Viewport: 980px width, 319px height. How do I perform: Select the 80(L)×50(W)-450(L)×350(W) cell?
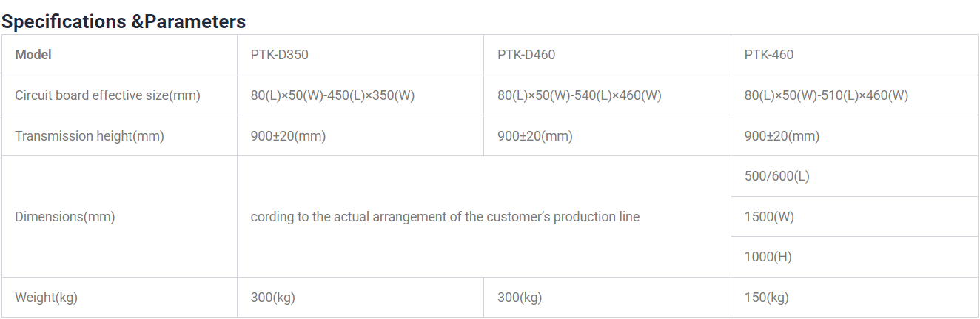(x=332, y=95)
